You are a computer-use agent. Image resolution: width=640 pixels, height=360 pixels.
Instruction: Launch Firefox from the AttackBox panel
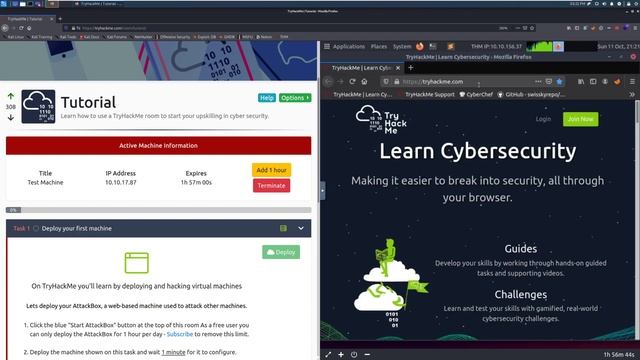click(420, 47)
